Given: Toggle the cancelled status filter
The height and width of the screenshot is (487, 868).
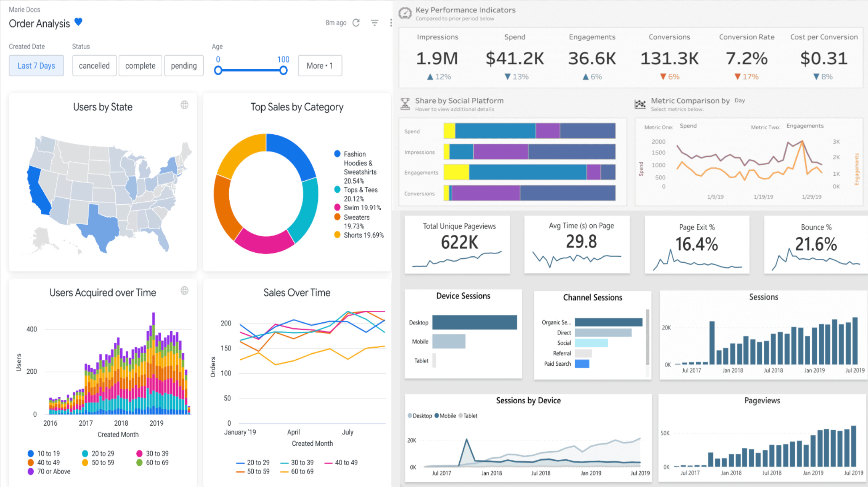Looking at the screenshot, I should [x=94, y=66].
